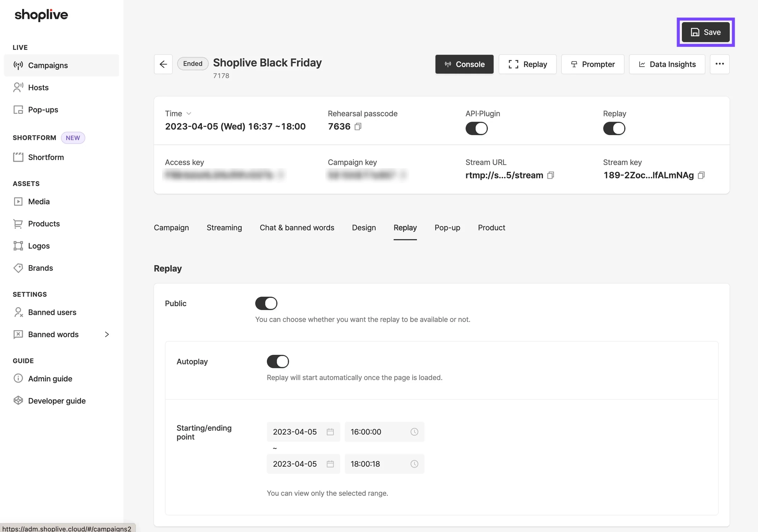Viewport: 758px width, 532px height.
Task: Go to Shortform section
Action: (61, 157)
